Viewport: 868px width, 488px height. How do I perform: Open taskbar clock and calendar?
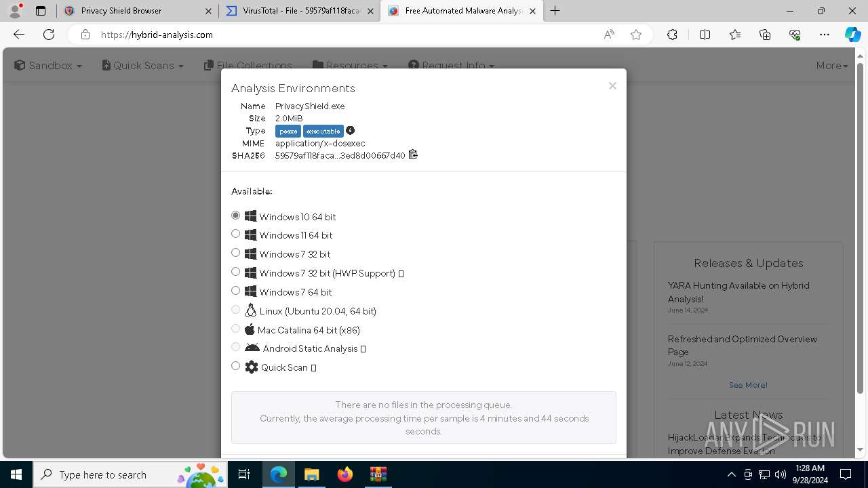810,474
